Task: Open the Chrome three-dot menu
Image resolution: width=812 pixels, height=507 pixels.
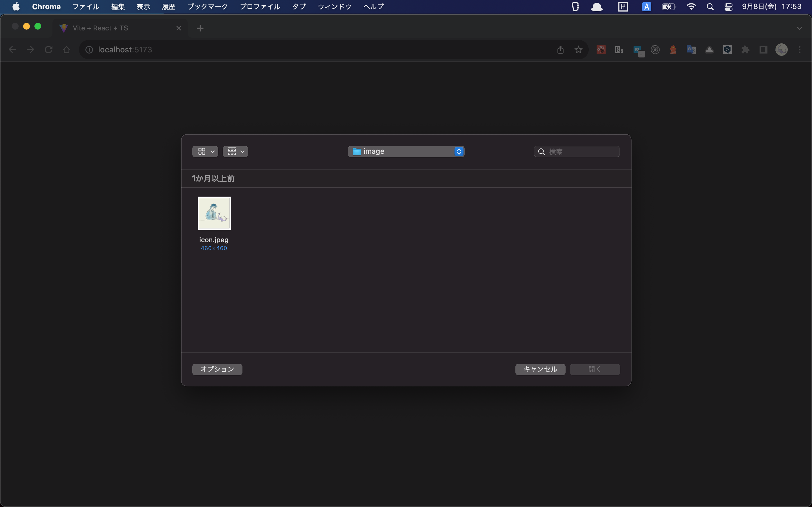Action: point(799,50)
